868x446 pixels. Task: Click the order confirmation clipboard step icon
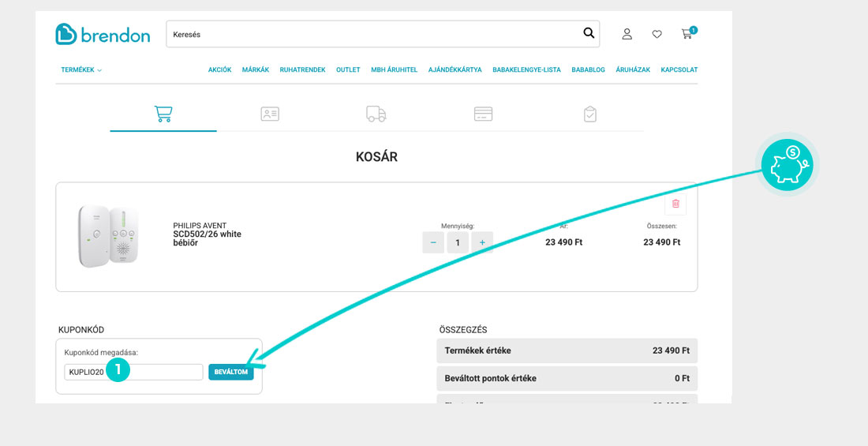pyautogui.click(x=589, y=114)
